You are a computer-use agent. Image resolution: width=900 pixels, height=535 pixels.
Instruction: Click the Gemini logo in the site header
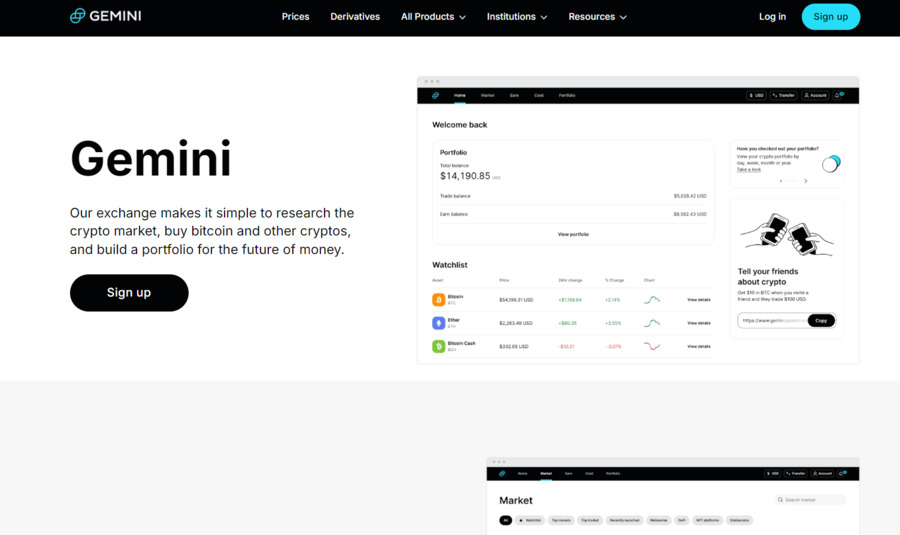coord(106,16)
